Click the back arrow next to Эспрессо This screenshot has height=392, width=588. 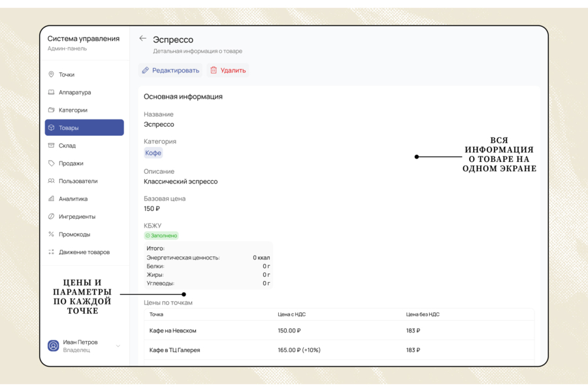pos(142,39)
